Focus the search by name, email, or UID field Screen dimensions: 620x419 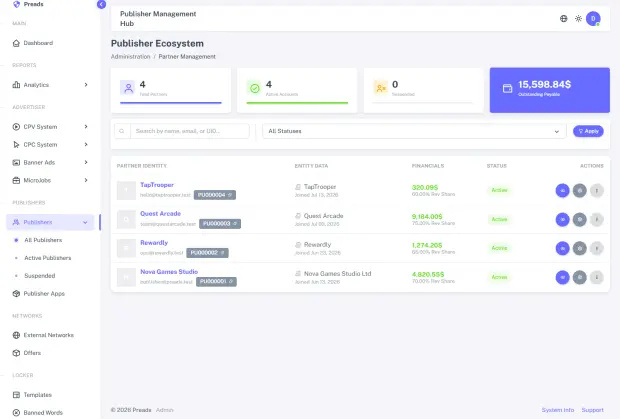point(190,131)
